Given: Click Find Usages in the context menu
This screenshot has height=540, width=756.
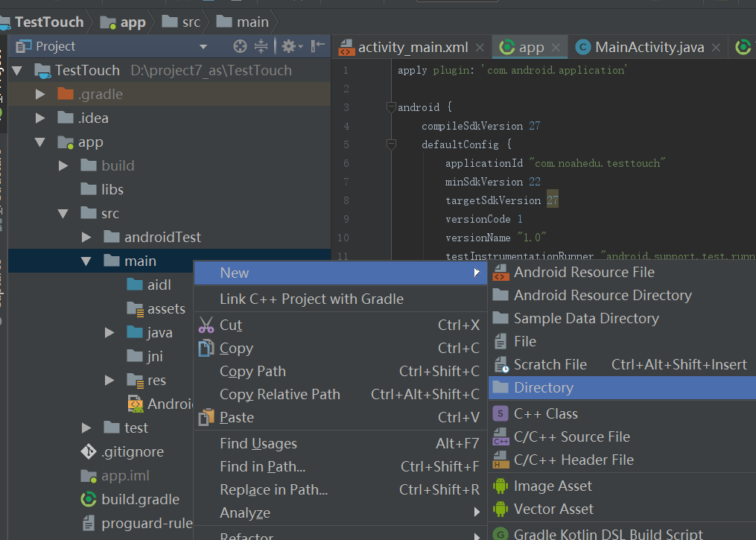Looking at the screenshot, I should (258, 443).
